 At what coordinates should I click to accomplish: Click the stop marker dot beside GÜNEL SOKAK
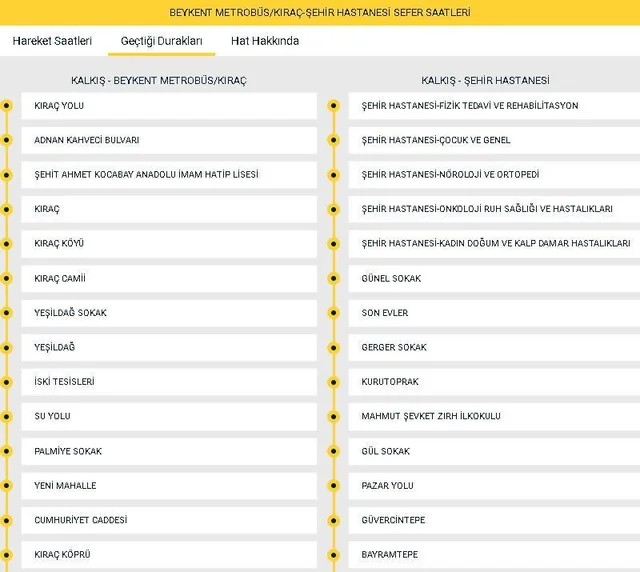tap(334, 278)
